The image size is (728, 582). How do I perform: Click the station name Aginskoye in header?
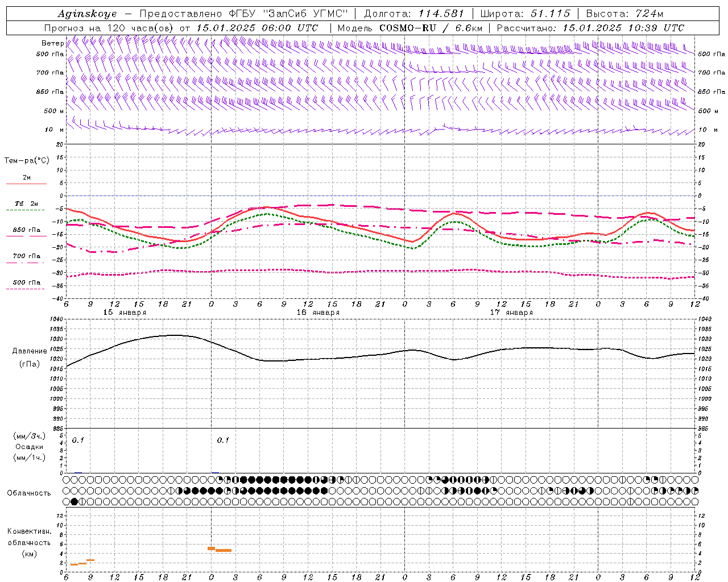tap(87, 14)
